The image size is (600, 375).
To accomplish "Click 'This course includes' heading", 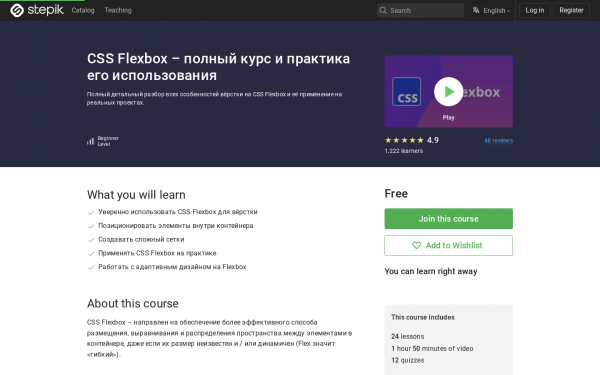I will pyautogui.click(x=423, y=317).
